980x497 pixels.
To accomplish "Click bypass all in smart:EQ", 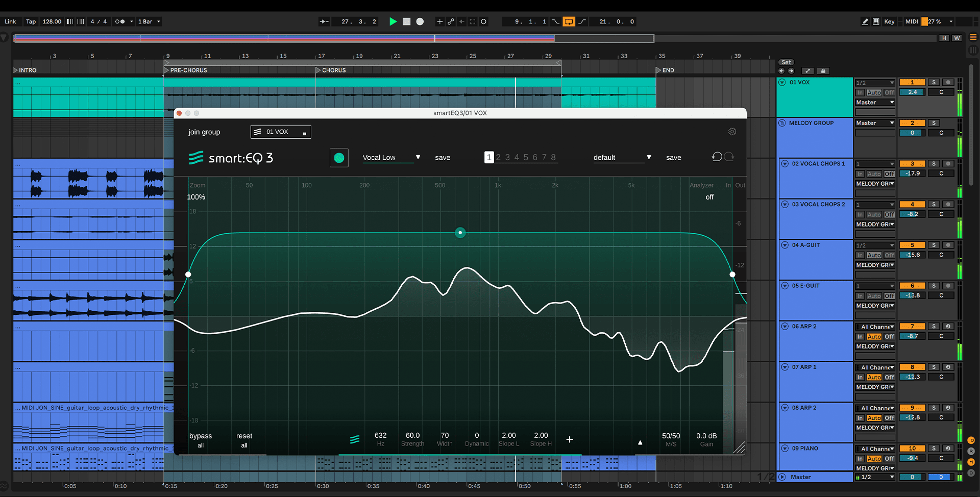I will (x=201, y=440).
